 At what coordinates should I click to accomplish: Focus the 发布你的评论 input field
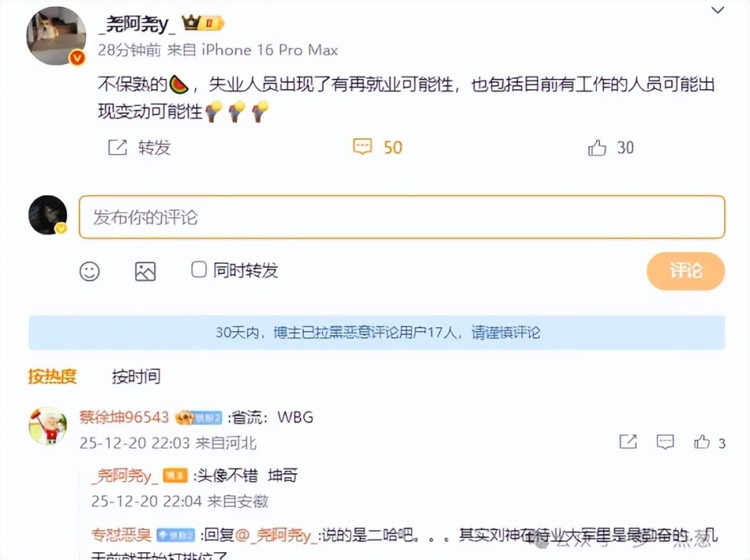[x=402, y=217]
